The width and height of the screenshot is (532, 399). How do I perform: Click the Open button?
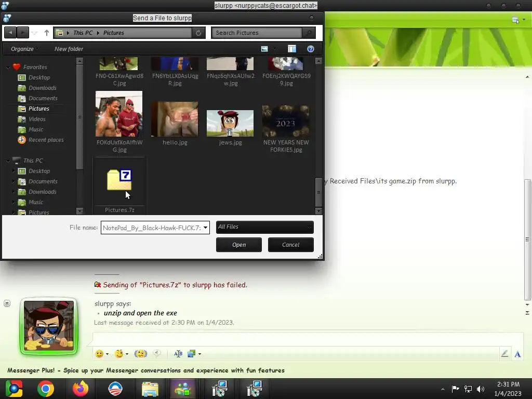pos(239,245)
